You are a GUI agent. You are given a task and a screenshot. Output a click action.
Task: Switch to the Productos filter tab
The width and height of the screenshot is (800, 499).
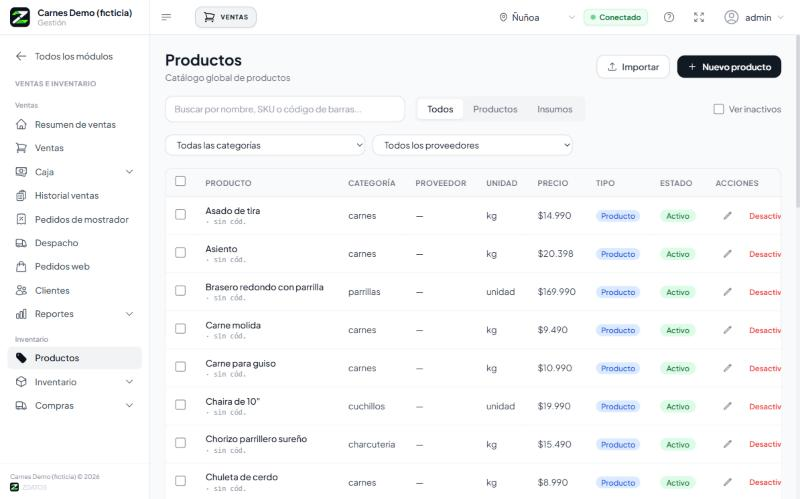(495, 109)
